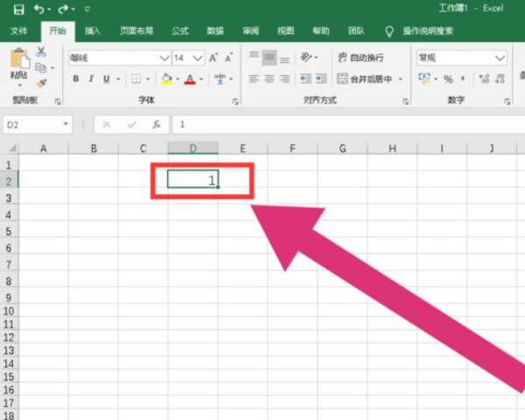Screen dimensions: 525x420
Task: Click the decrease decimal icon
Action: [500, 79]
